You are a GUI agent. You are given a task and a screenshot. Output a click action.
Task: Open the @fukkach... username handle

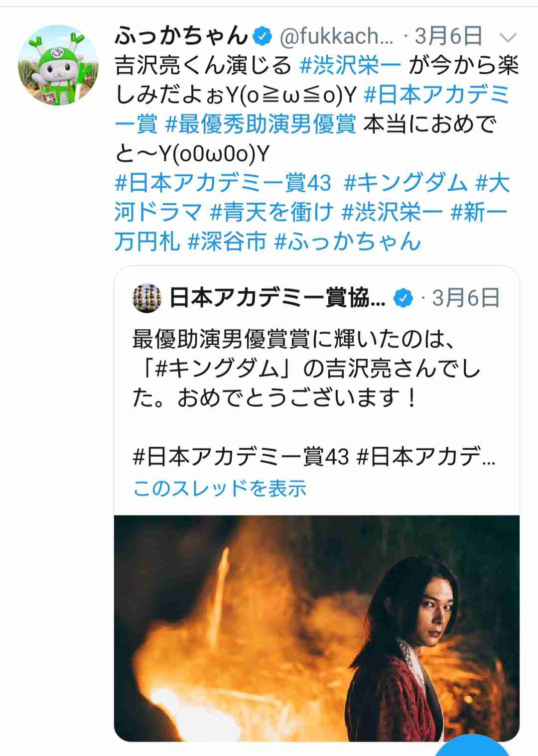[x=336, y=36]
